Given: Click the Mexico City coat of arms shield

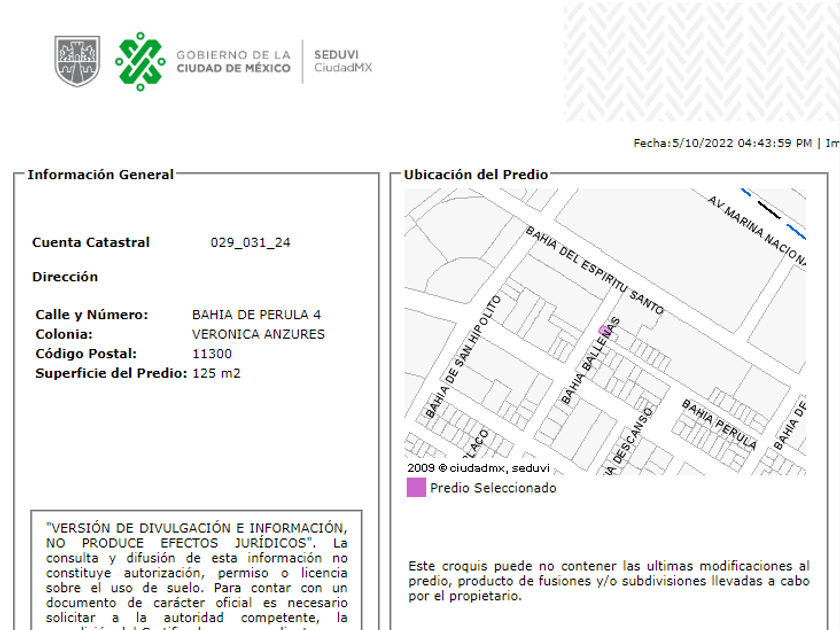Looking at the screenshot, I should pos(77,61).
